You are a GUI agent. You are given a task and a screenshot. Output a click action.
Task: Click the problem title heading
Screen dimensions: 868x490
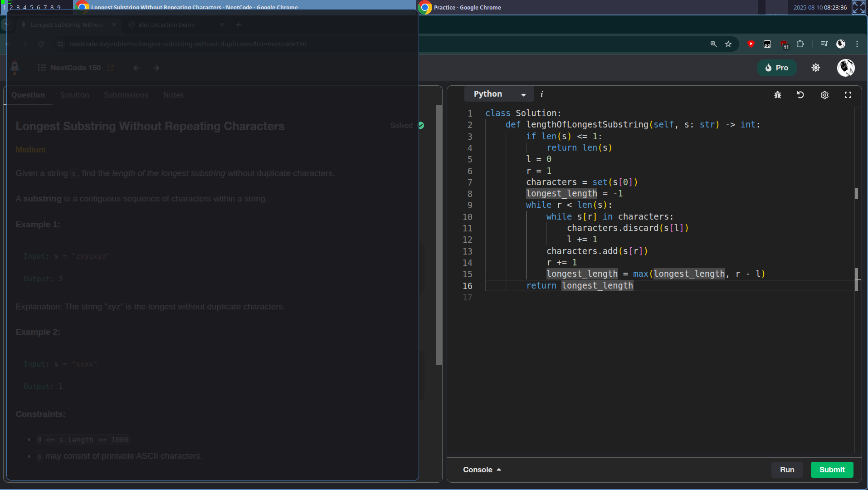(150, 126)
